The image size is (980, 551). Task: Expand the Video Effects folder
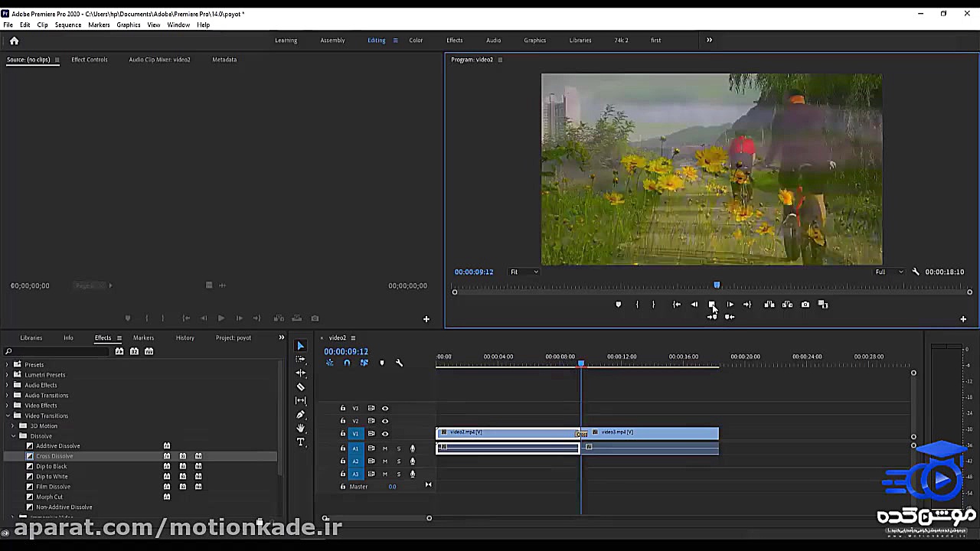pos(8,406)
